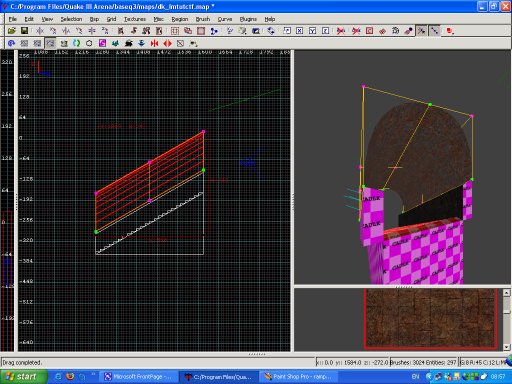Open the Grid menu

(111, 19)
